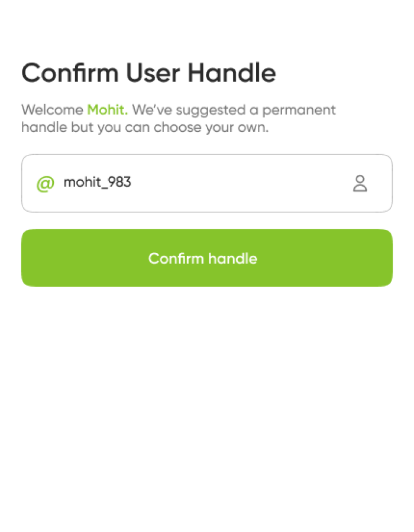Click the green Mohit link in the welcome text
414x532 pixels.
tap(106, 110)
